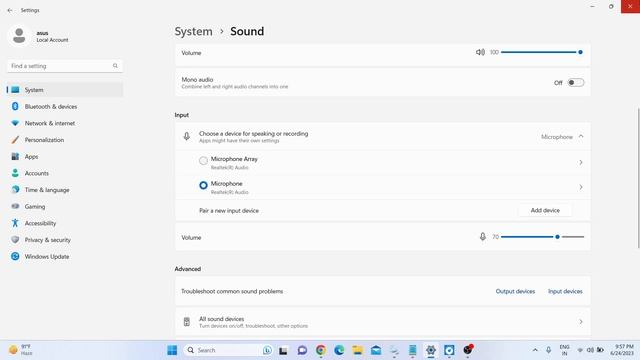Open All sound devices chevron
The image size is (640, 360).
[581, 322]
